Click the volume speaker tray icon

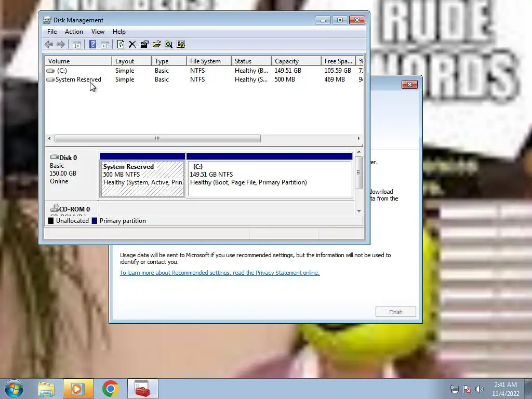(480, 389)
